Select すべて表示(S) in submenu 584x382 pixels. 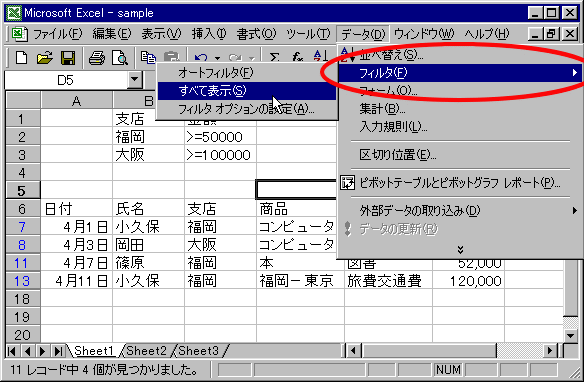[247, 90]
